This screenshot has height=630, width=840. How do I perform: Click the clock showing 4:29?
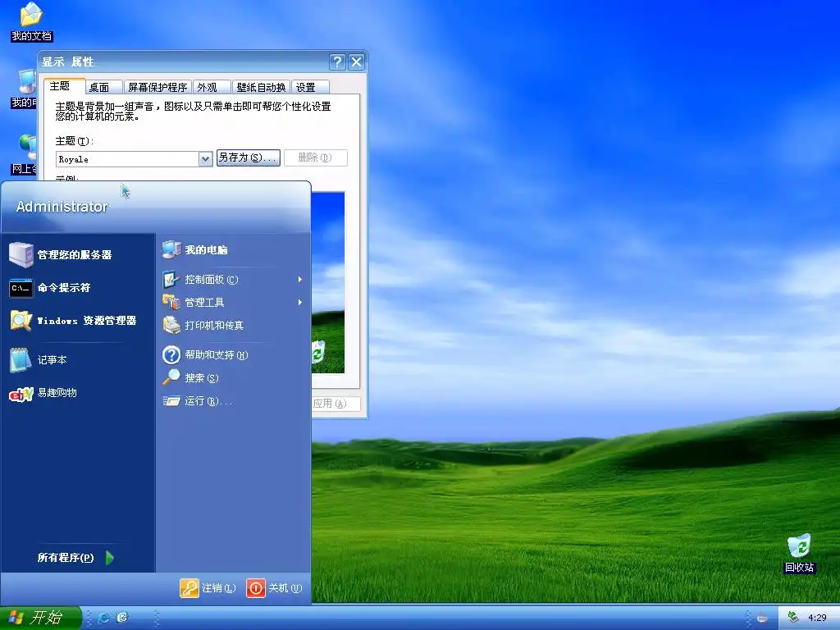[817, 619]
